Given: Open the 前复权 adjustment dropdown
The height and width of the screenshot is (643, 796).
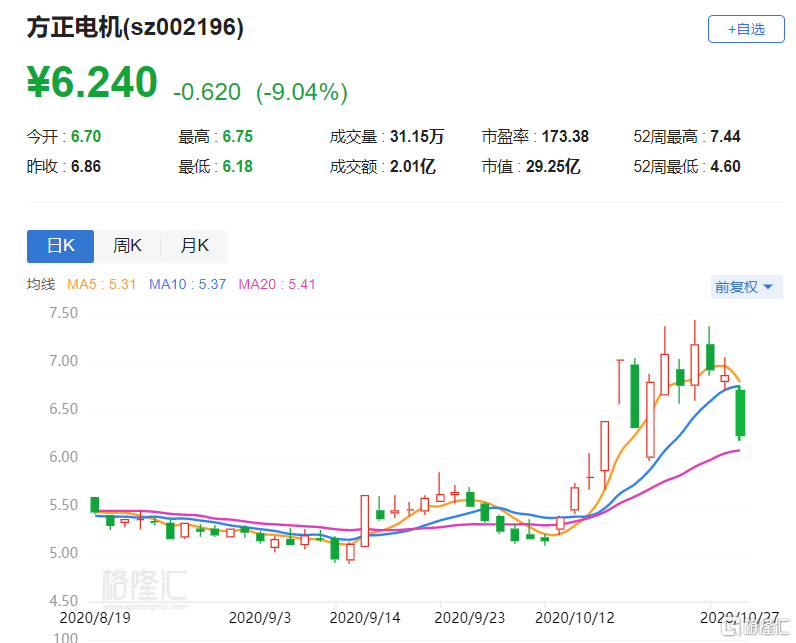Looking at the screenshot, I should (x=745, y=287).
